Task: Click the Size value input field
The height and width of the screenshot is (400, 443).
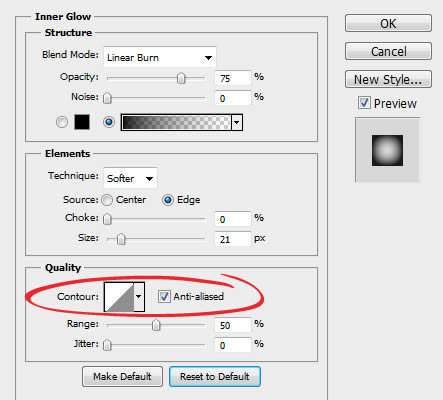Action: click(233, 239)
